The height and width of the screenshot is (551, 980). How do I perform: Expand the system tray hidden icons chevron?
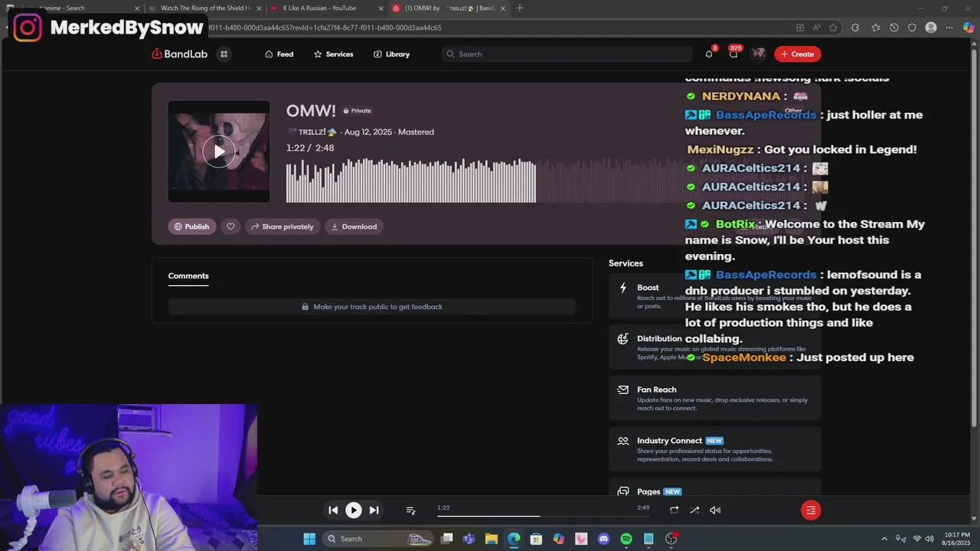click(x=884, y=539)
